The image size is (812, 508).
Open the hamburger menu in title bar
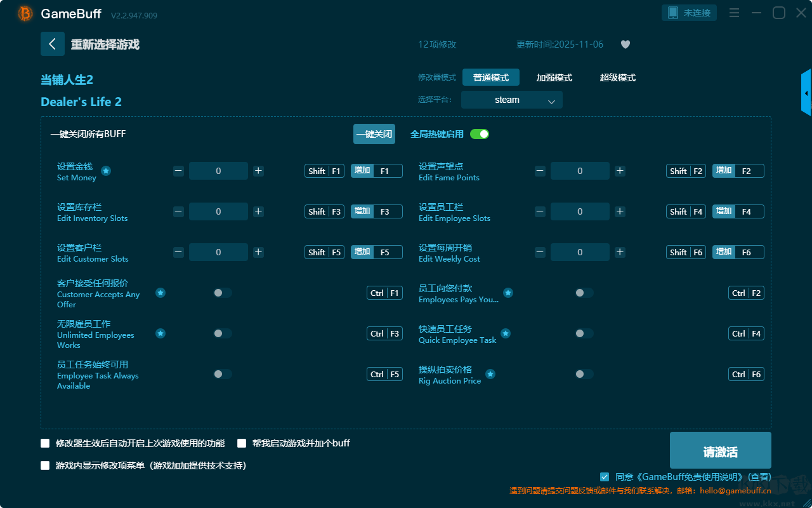[x=734, y=13]
